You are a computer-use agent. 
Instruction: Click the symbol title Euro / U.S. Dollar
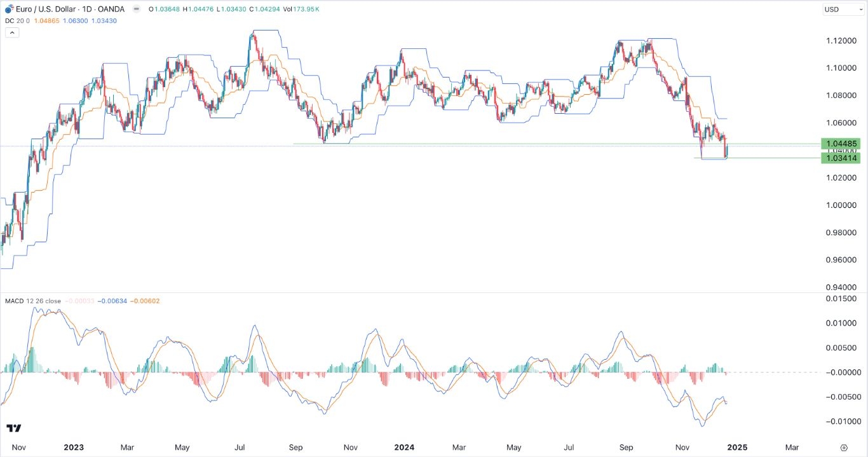pyautogui.click(x=44, y=9)
